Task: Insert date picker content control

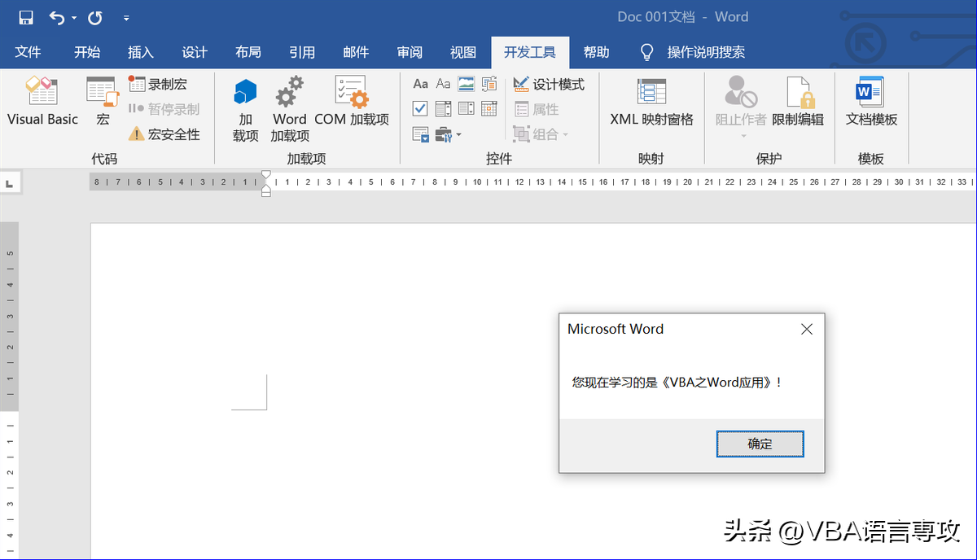Action: (489, 108)
